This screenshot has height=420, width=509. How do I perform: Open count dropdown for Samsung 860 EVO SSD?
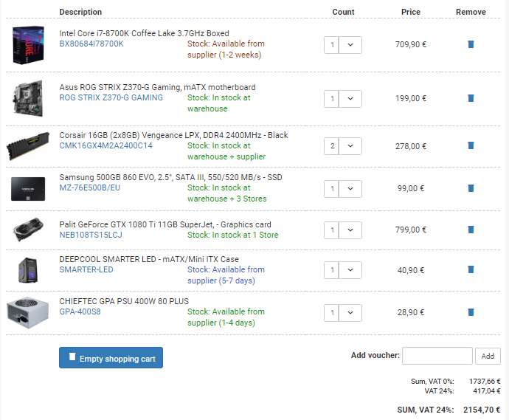(x=350, y=189)
